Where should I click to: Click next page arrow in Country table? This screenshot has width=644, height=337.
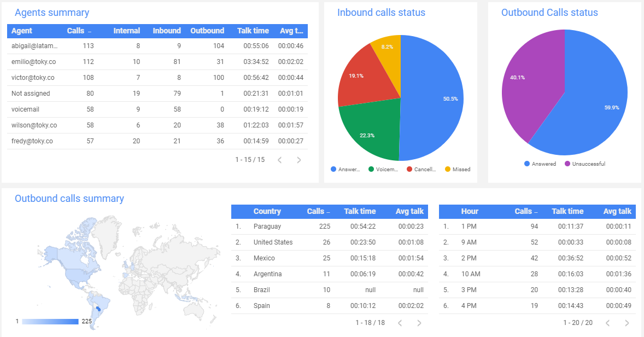[419, 323]
